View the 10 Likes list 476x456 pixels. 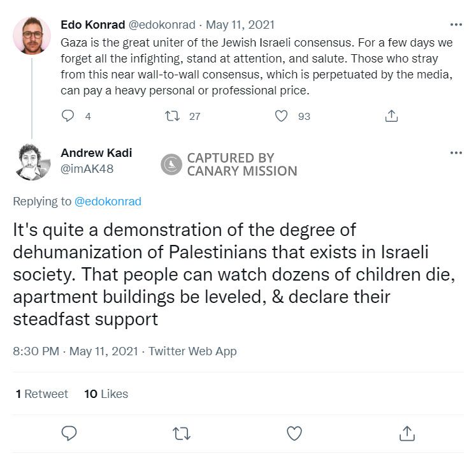(x=106, y=394)
